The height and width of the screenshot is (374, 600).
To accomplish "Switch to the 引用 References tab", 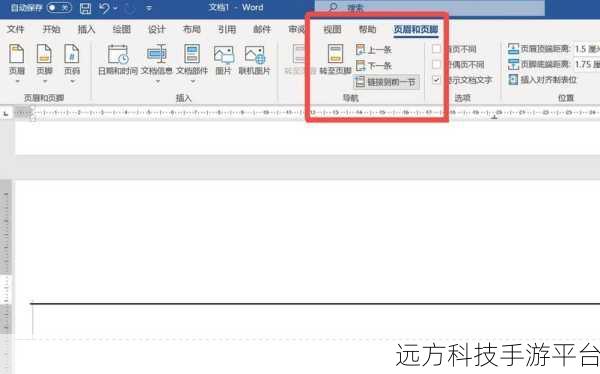I will tap(227, 29).
